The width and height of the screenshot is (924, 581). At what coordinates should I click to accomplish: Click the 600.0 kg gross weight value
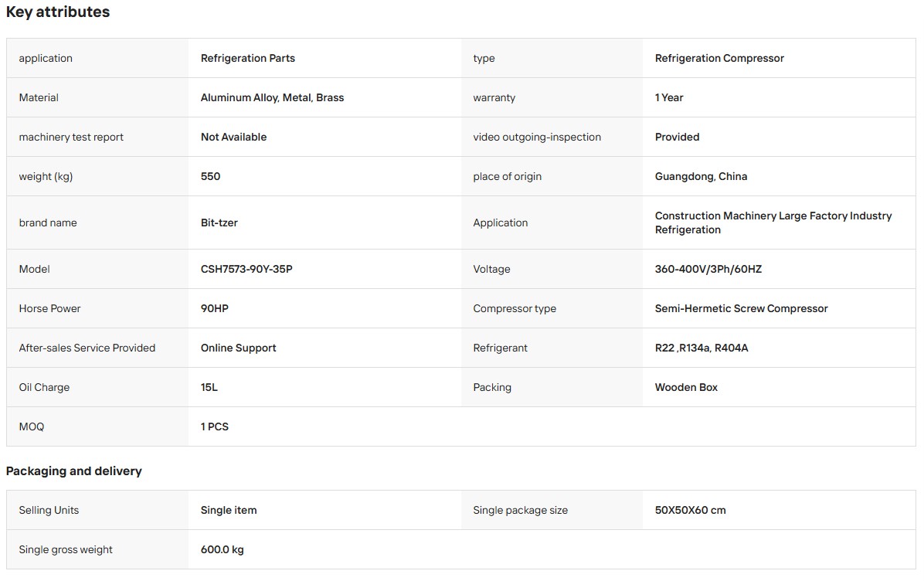tap(222, 550)
